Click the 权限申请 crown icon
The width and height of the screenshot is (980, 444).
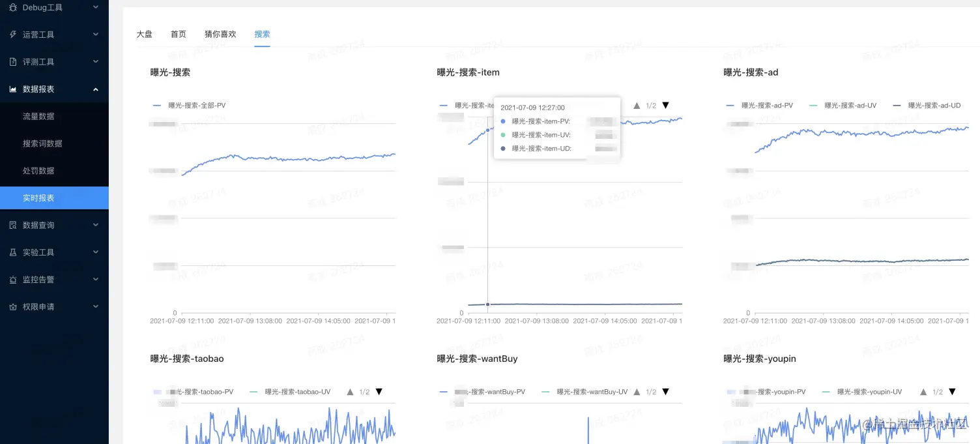13,306
